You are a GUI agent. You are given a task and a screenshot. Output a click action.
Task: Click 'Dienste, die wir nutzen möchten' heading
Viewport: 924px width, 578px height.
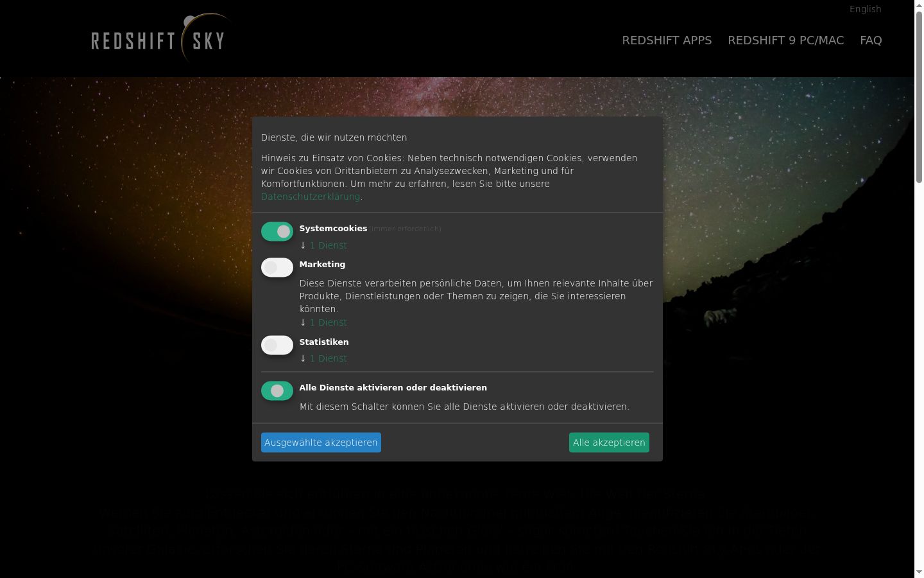[334, 137]
